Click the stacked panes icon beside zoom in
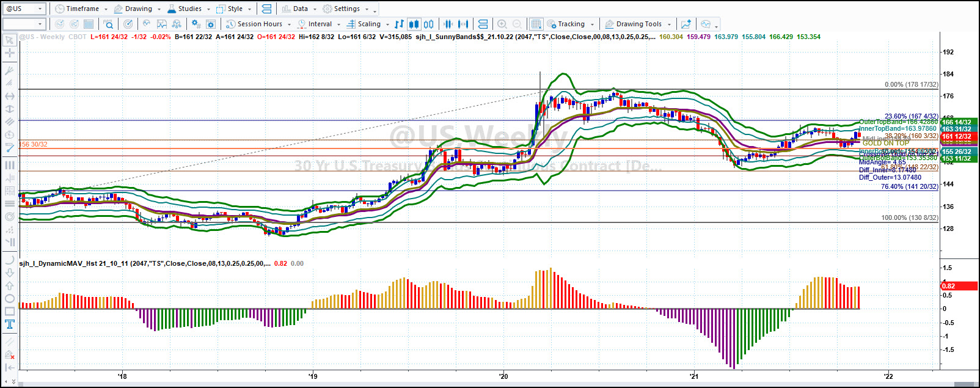980x388 pixels. coord(483,24)
